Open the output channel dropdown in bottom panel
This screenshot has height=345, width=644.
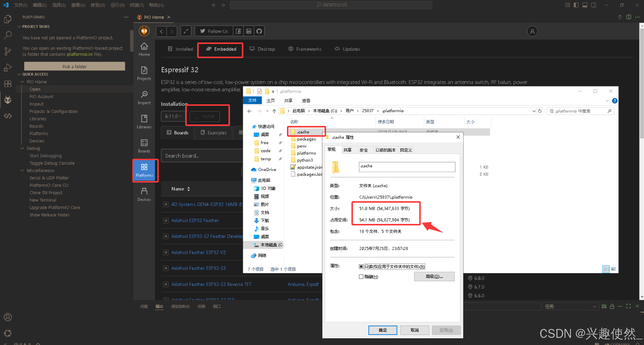pos(570,306)
